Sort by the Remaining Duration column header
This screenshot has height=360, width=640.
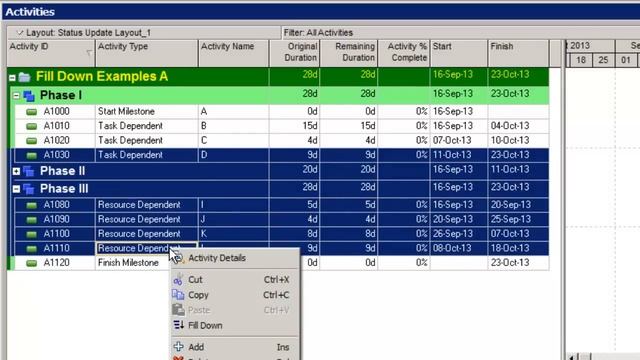coord(349,53)
